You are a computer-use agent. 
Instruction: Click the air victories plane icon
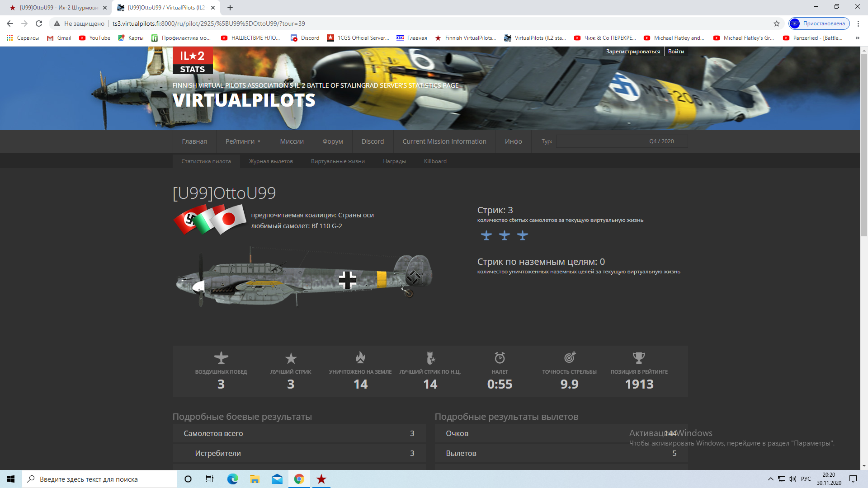[221, 358]
